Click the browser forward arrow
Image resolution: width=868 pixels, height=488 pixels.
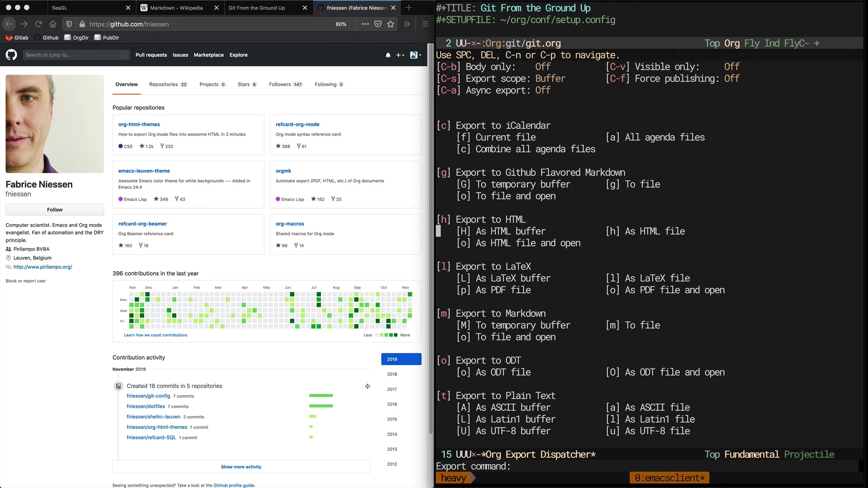click(x=24, y=24)
